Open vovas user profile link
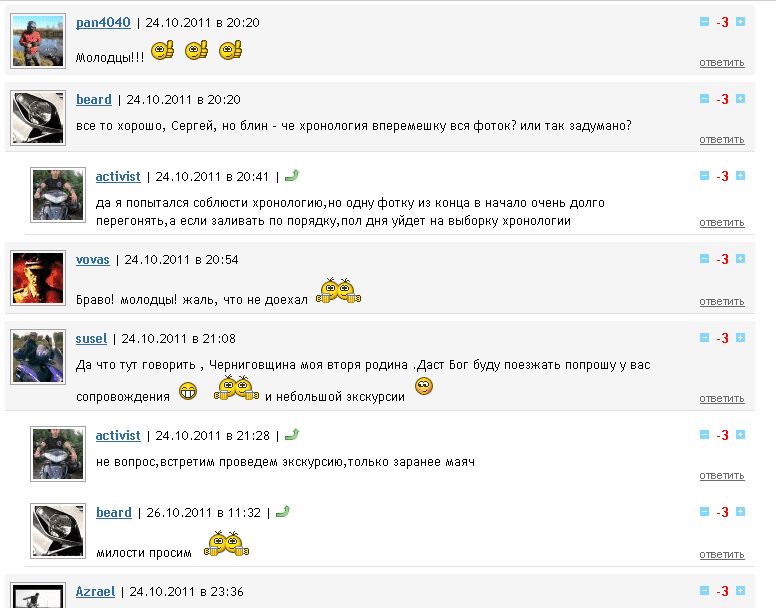This screenshot has width=776, height=608. click(93, 260)
